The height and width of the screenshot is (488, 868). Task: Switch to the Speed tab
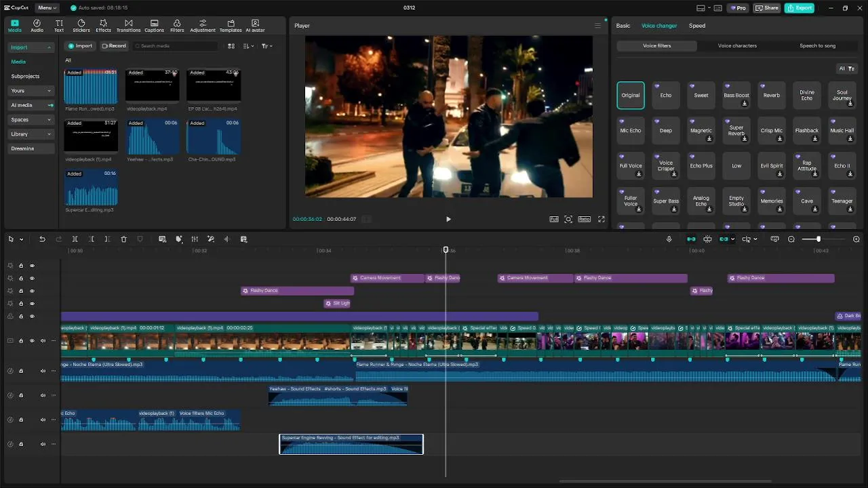coord(697,26)
